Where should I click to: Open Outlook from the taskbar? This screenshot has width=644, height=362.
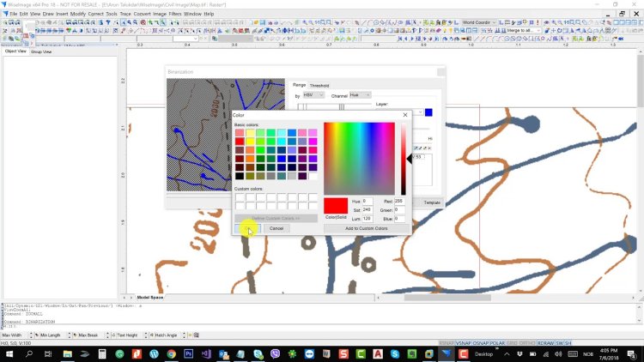point(223,353)
